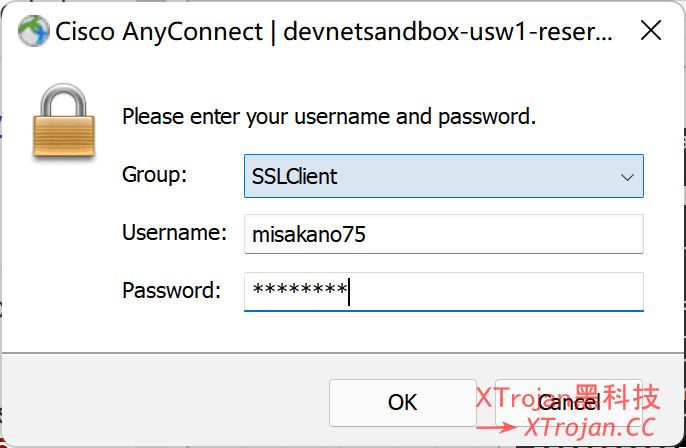This screenshot has height=448, width=686.
Task: Open the Group combo box showing SSLClient
Action: point(430,176)
